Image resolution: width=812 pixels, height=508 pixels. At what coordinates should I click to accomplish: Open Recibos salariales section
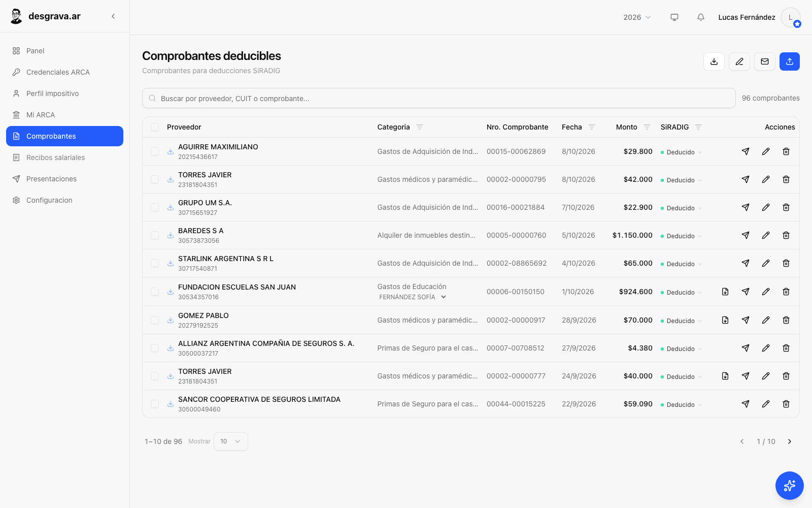(64, 157)
